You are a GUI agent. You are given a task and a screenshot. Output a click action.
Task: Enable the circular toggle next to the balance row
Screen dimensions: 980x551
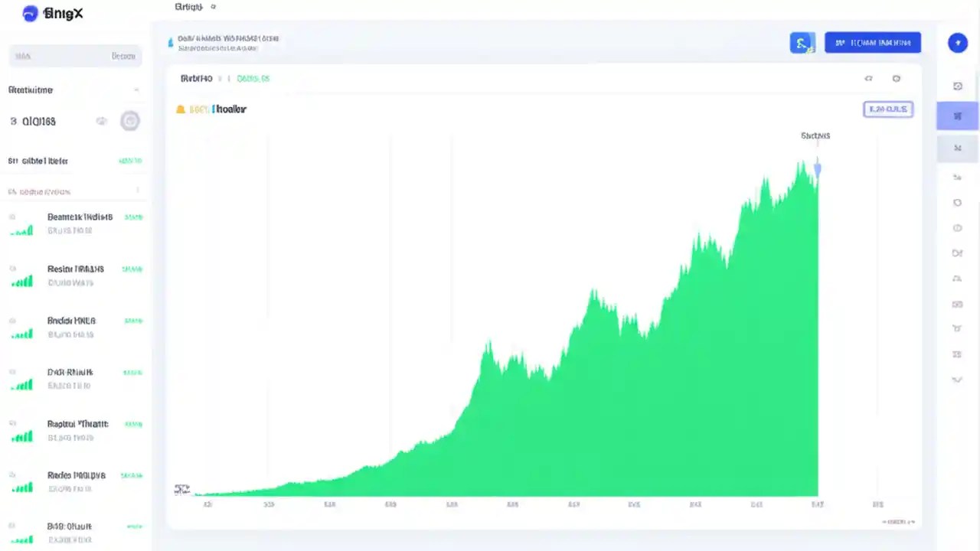(129, 121)
